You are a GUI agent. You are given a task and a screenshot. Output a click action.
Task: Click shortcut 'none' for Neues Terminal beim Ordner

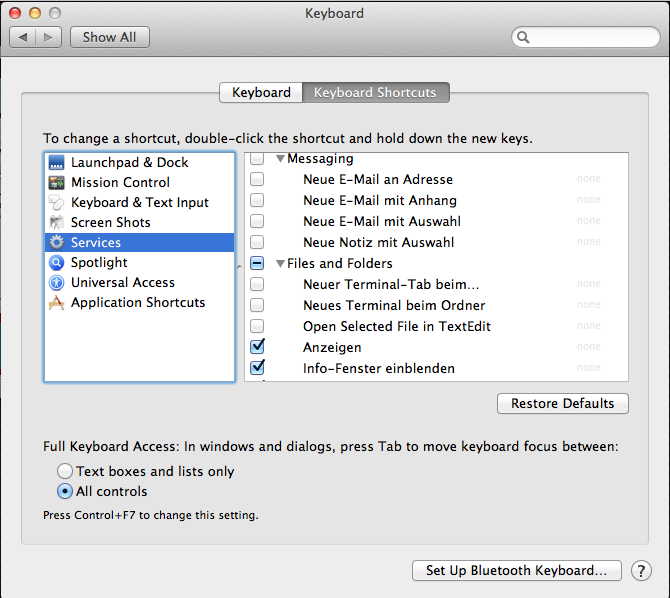(588, 305)
